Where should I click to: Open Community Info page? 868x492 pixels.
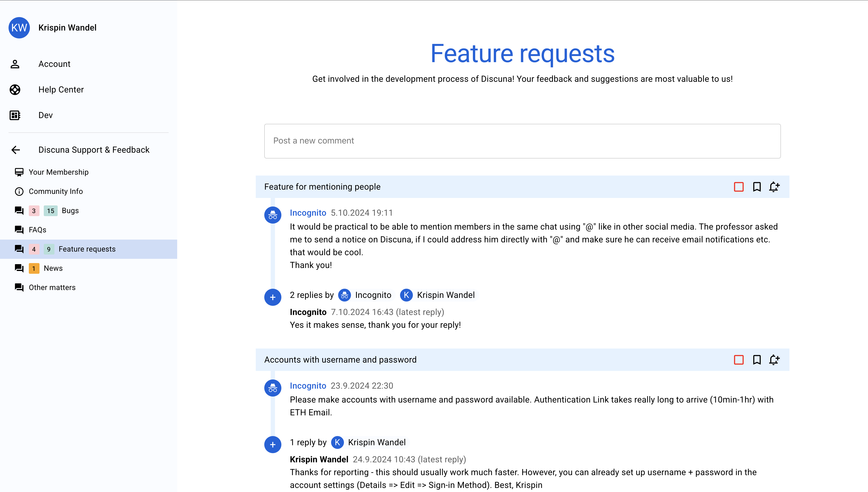click(x=55, y=191)
